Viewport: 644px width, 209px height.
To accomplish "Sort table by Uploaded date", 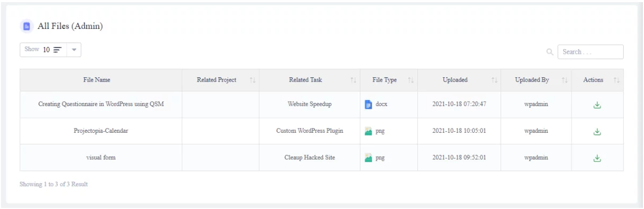I will [494, 81].
